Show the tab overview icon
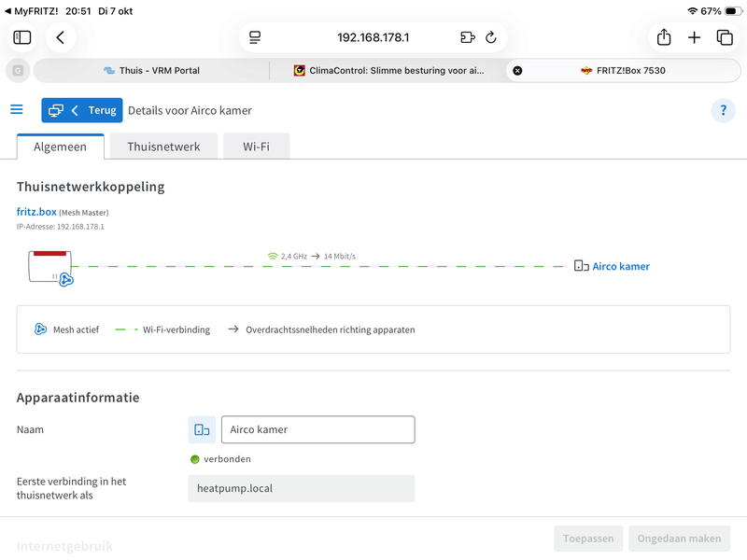This screenshot has height=560, width=747. pyautogui.click(x=725, y=37)
